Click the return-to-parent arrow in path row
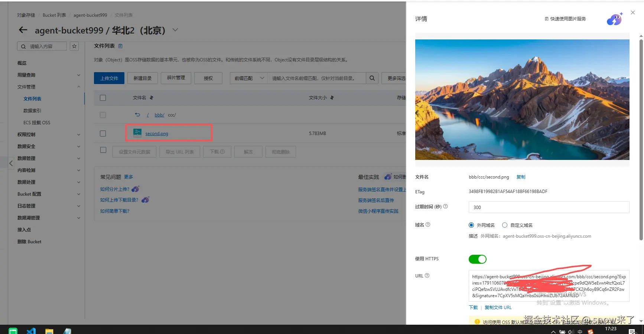Image resolution: width=644 pixels, height=334 pixels. click(x=137, y=115)
